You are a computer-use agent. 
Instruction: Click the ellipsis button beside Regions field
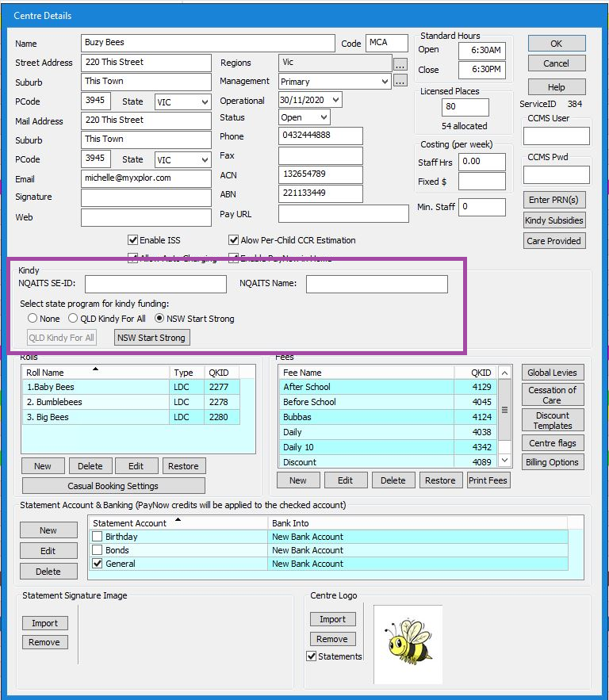click(x=400, y=63)
